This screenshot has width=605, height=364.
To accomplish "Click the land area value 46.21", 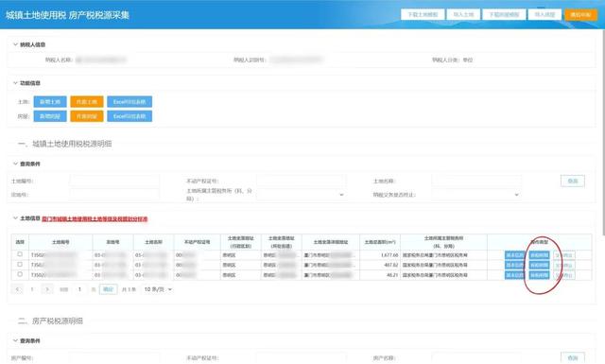I will pos(392,275).
